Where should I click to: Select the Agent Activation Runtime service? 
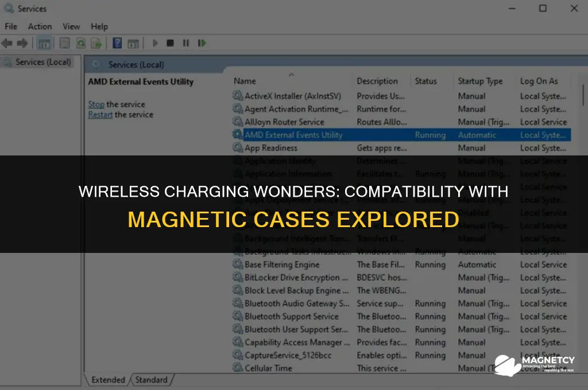point(401,109)
